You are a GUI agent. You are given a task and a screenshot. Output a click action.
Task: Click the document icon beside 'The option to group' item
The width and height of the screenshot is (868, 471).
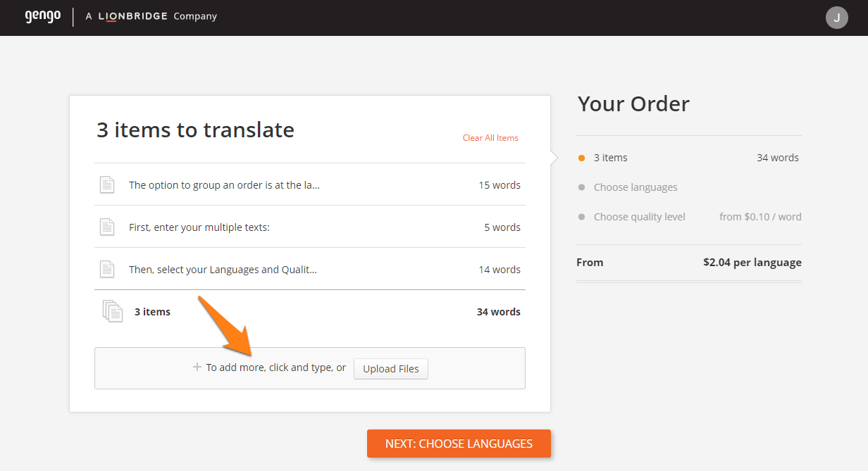[x=107, y=185]
